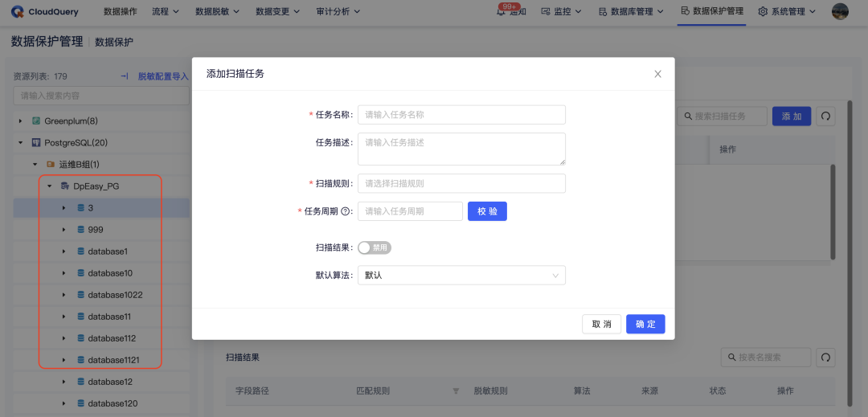Click the Greenplum database type icon

36,121
